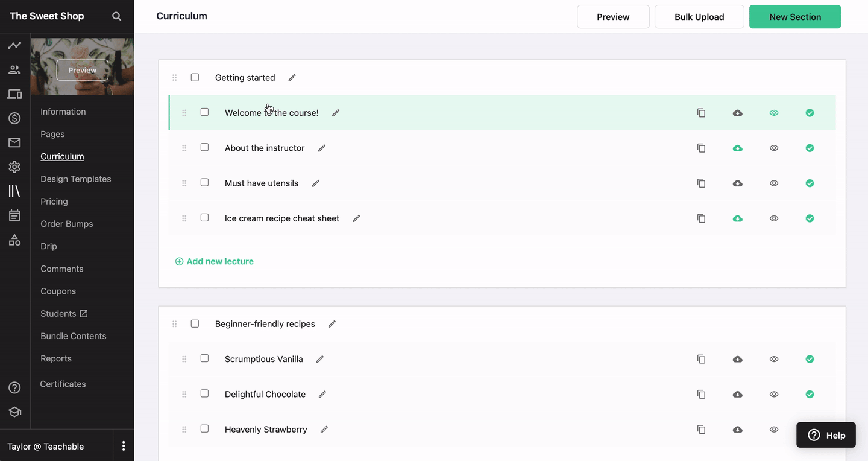Viewport: 868px width, 461px height.
Task: Duplicate the Welcome to the course! lecture
Action: [701, 113]
